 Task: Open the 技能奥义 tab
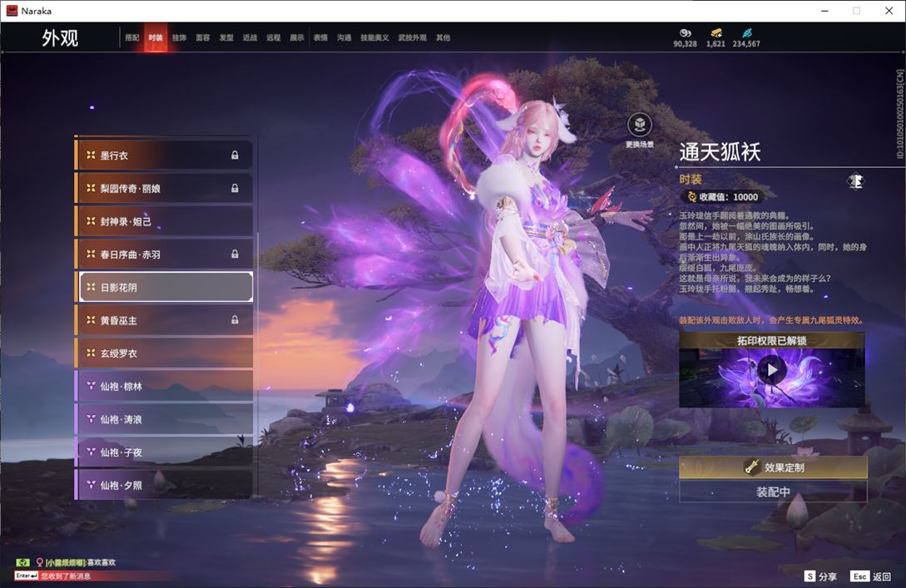tap(374, 37)
